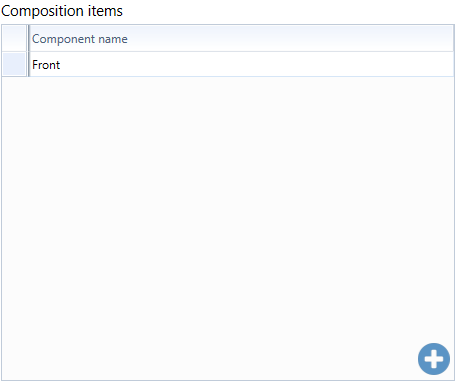Click the blank right end of the column header
This screenshot has height=387, width=463.
tap(367, 39)
